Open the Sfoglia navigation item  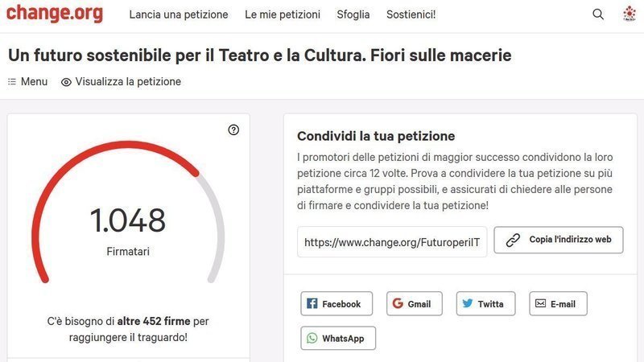pyautogui.click(x=353, y=14)
